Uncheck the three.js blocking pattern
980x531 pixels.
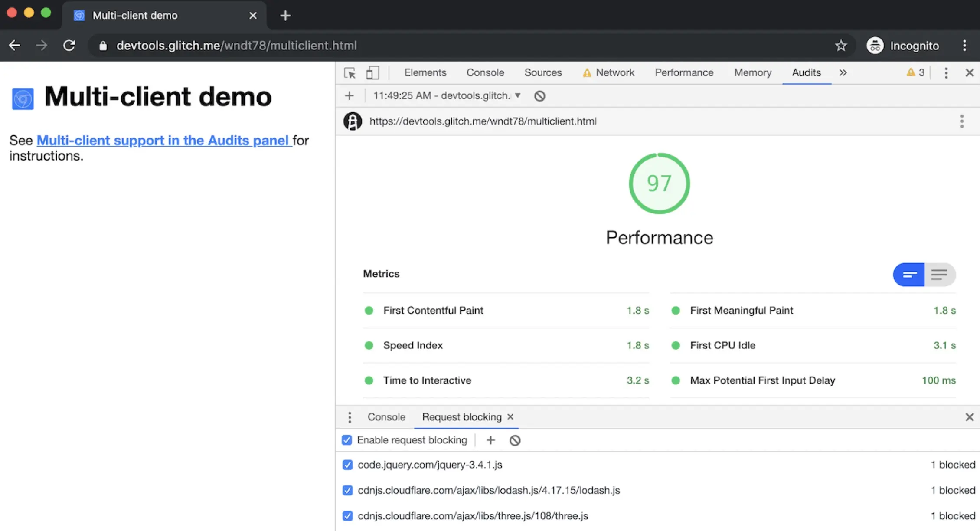347,516
